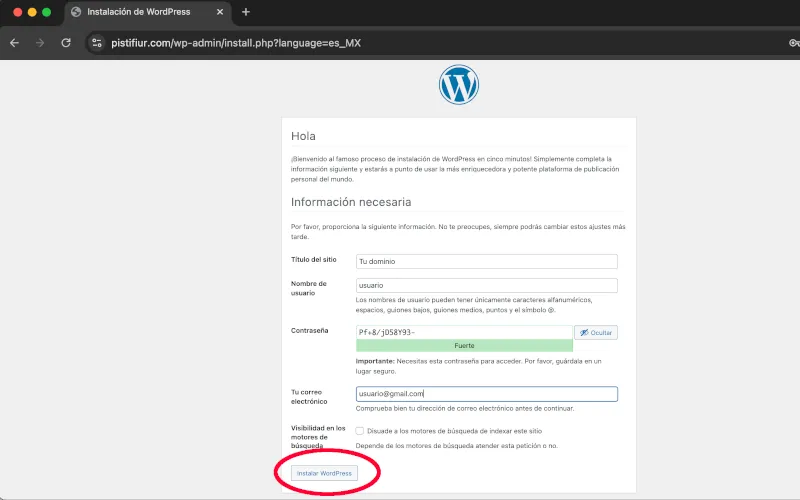Screen dimensions: 800x500
Task: Click the address bar URL
Action: (x=236, y=43)
